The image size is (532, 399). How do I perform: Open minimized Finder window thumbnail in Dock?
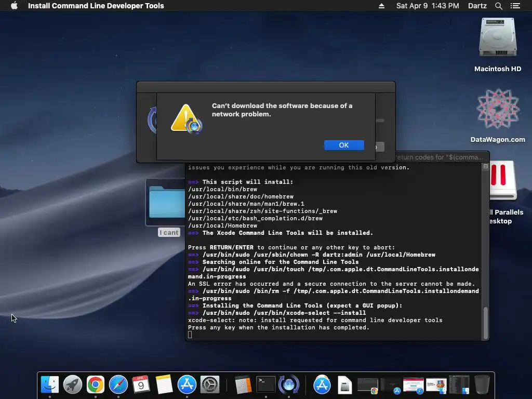click(459, 385)
